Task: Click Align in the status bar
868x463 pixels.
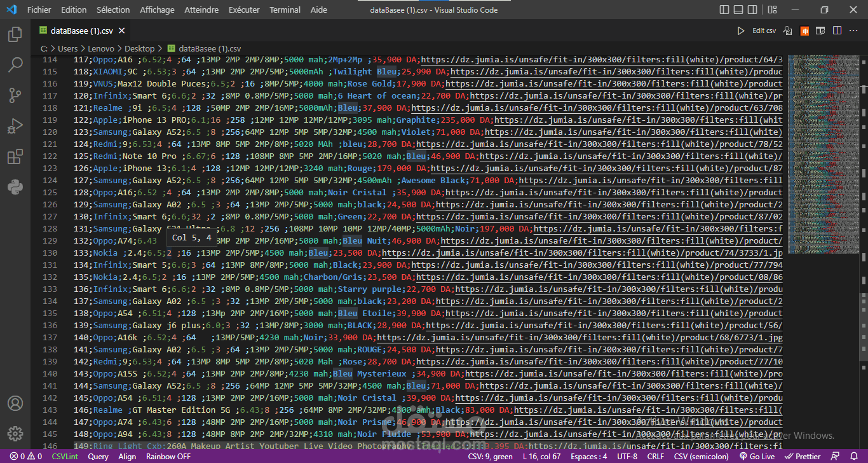Action: [x=127, y=456]
